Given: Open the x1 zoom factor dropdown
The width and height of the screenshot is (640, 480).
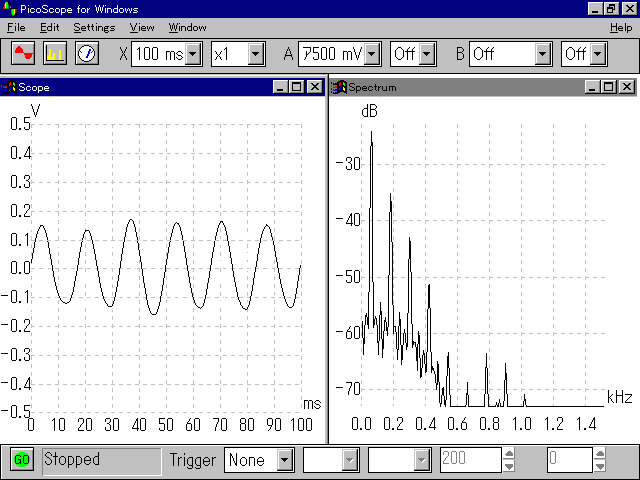Looking at the screenshot, I should point(255,53).
